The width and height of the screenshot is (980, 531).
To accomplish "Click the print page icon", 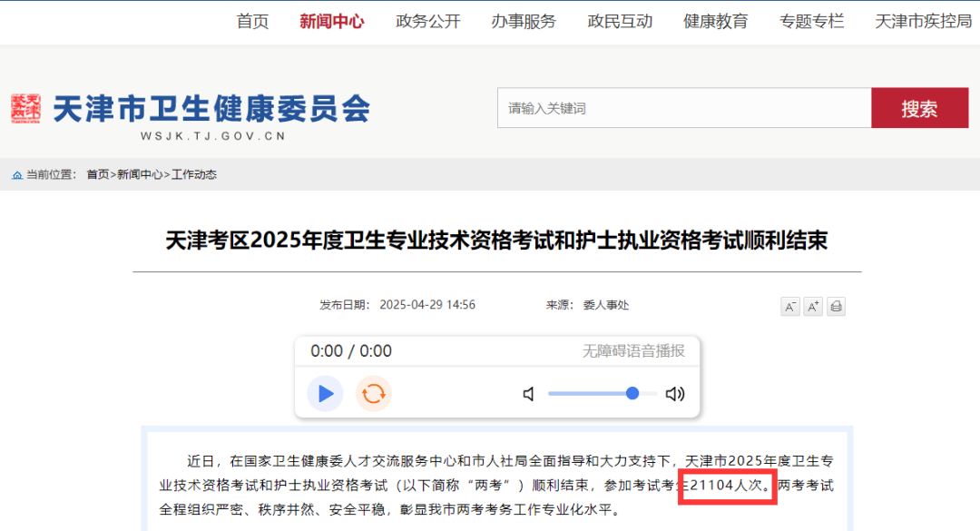I will click(836, 306).
